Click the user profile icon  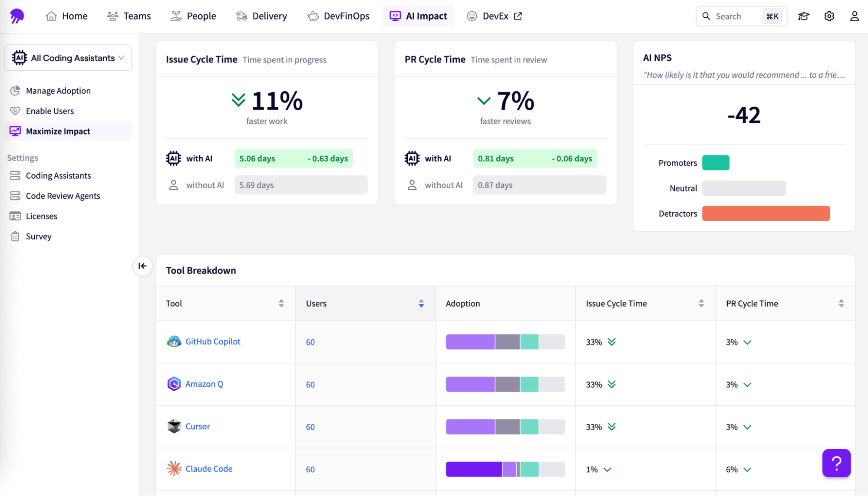854,16
